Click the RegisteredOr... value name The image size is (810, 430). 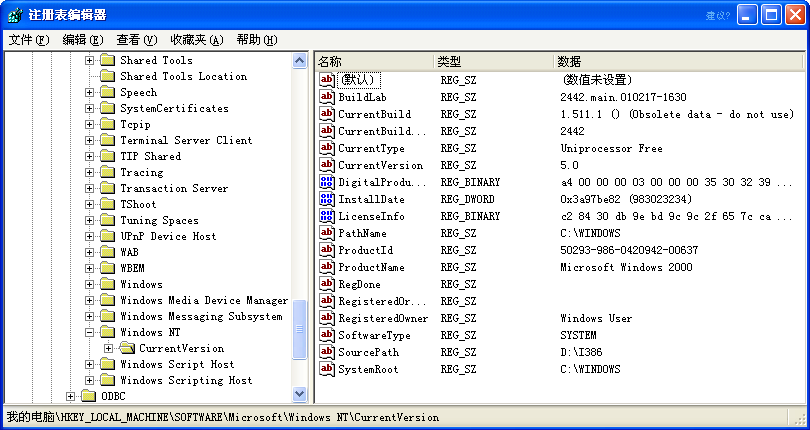click(x=382, y=301)
